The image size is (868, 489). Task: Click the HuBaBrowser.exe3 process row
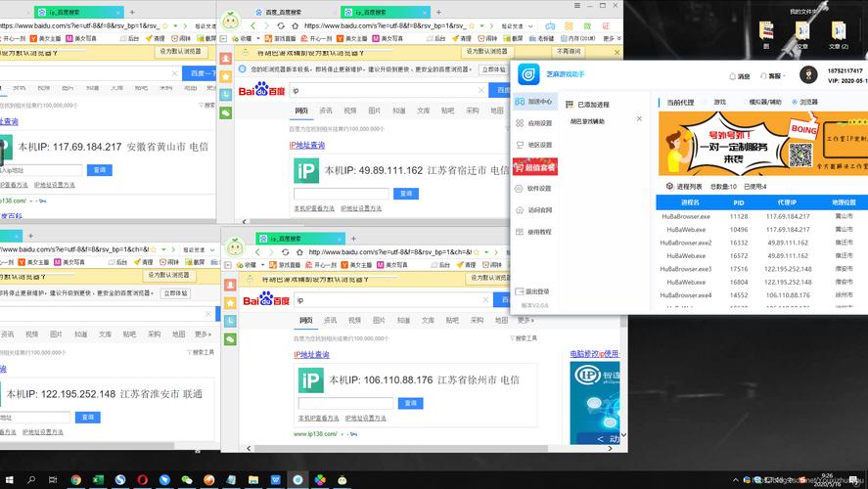761,269
